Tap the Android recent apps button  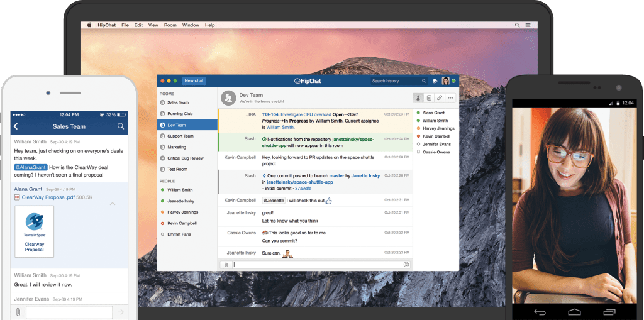click(609, 311)
